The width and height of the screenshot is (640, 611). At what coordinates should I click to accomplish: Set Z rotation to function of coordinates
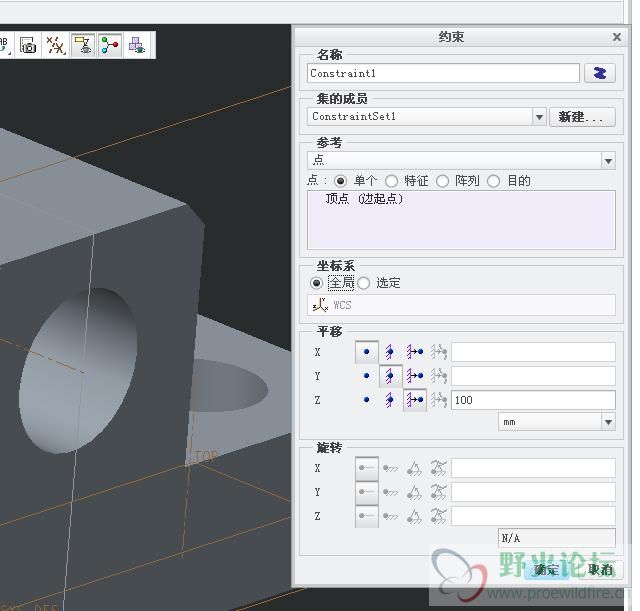(x=439, y=516)
